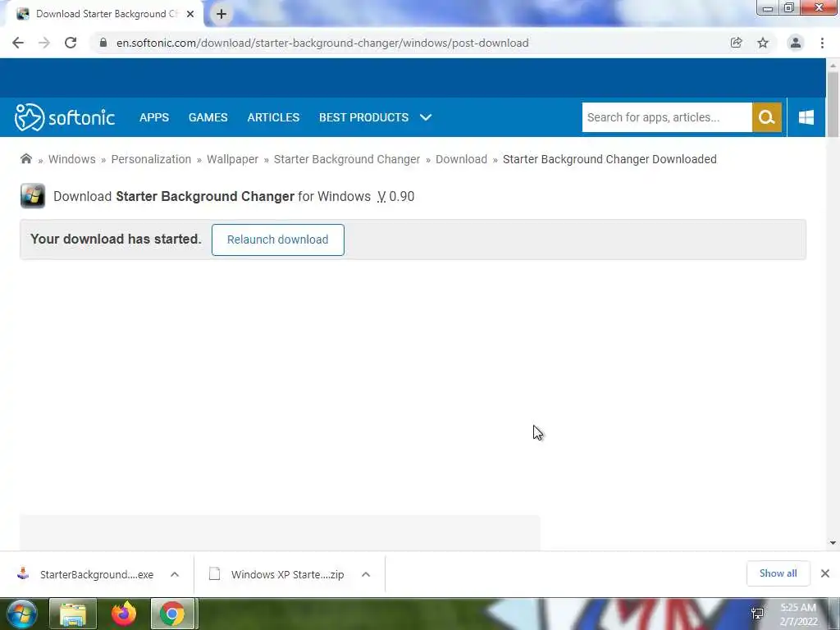Select the Download Starter Background tab
The height and width of the screenshot is (630, 840).
coord(105,14)
